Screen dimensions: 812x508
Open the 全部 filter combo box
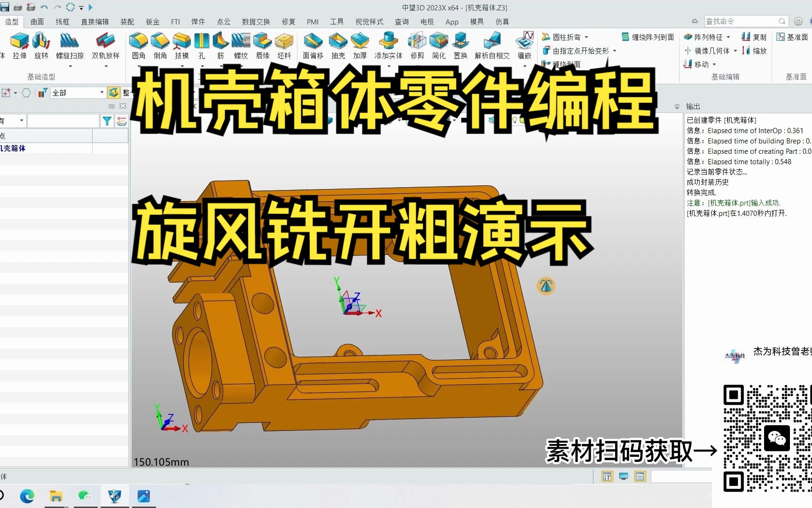(78, 93)
